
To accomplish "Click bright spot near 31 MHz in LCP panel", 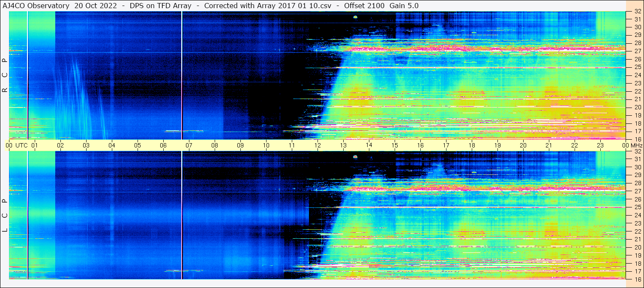I will point(355,157).
